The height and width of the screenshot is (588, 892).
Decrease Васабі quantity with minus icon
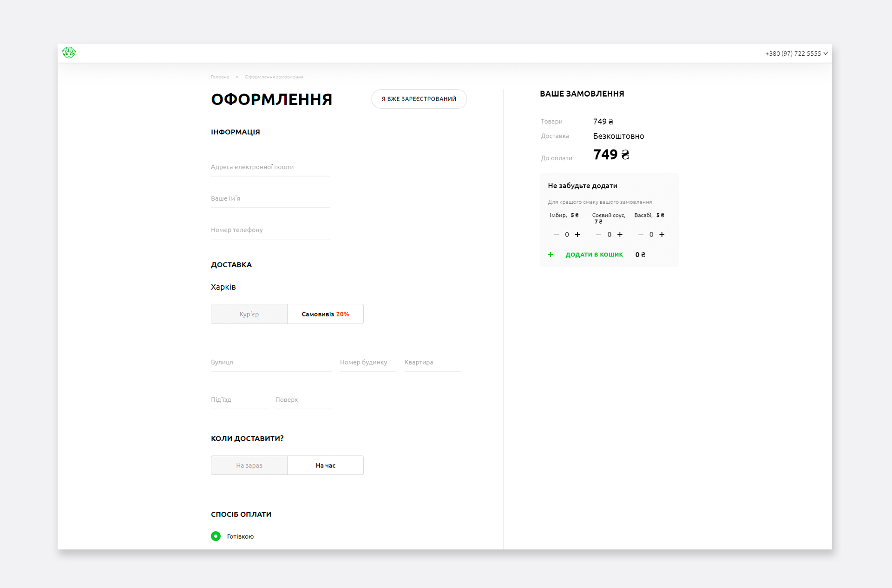click(641, 235)
